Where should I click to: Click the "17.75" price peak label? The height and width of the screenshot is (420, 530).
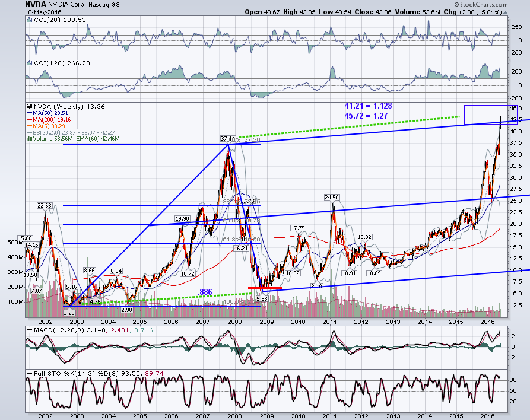click(298, 228)
